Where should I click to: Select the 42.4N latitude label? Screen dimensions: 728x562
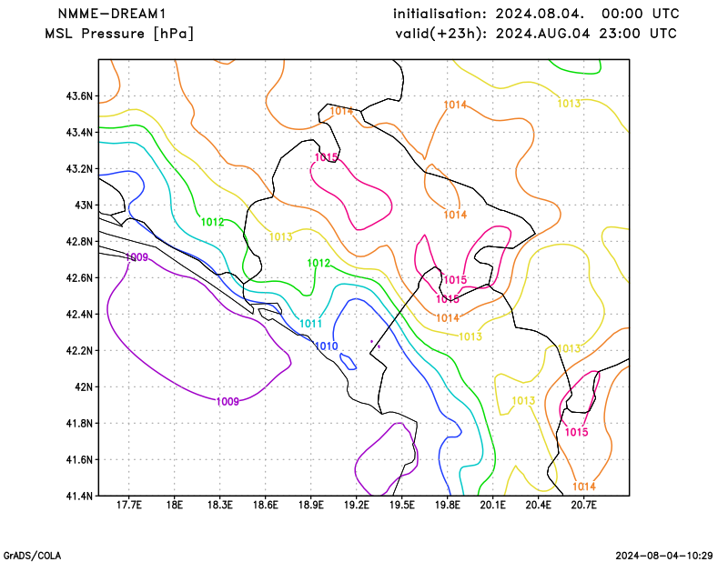click(x=79, y=315)
